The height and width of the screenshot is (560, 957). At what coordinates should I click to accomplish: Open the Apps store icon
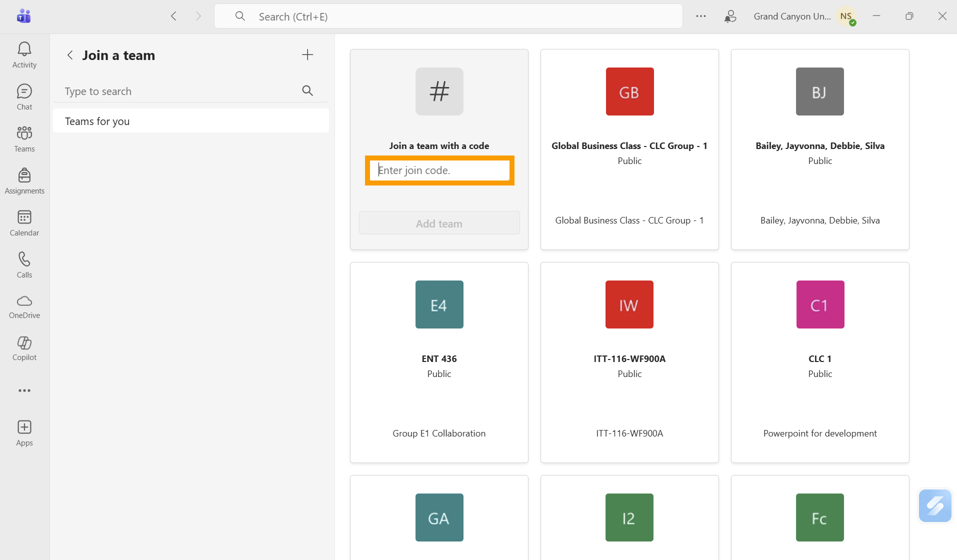(24, 433)
